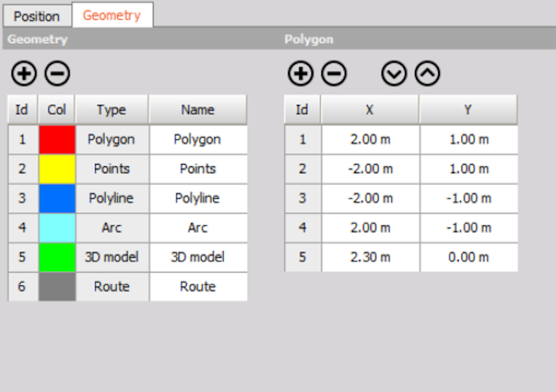This screenshot has height=392, width=556.
Task: Edit vertex 1 Y value 1.00 m
Action: click(469, 140)
